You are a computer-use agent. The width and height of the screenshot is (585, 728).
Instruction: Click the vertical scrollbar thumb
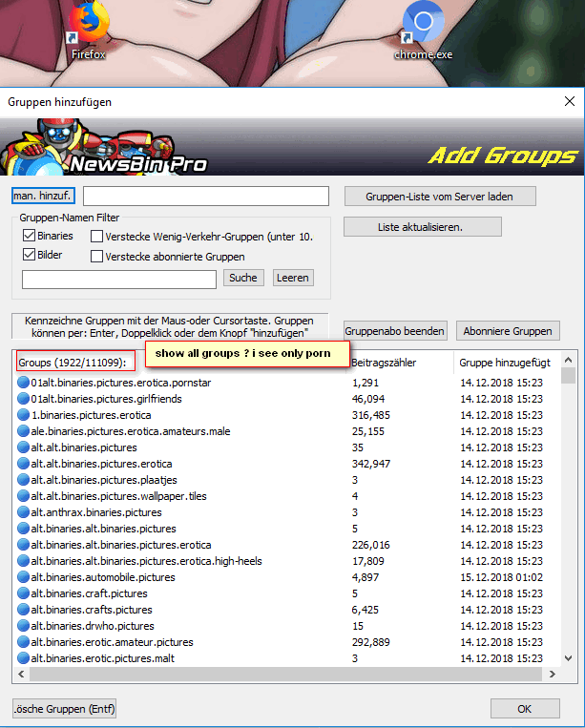[x=568, y=376]
